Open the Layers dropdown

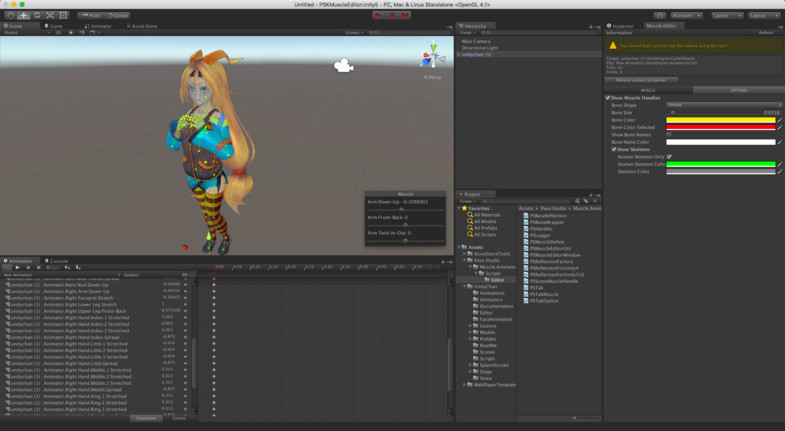click(727, 16)
